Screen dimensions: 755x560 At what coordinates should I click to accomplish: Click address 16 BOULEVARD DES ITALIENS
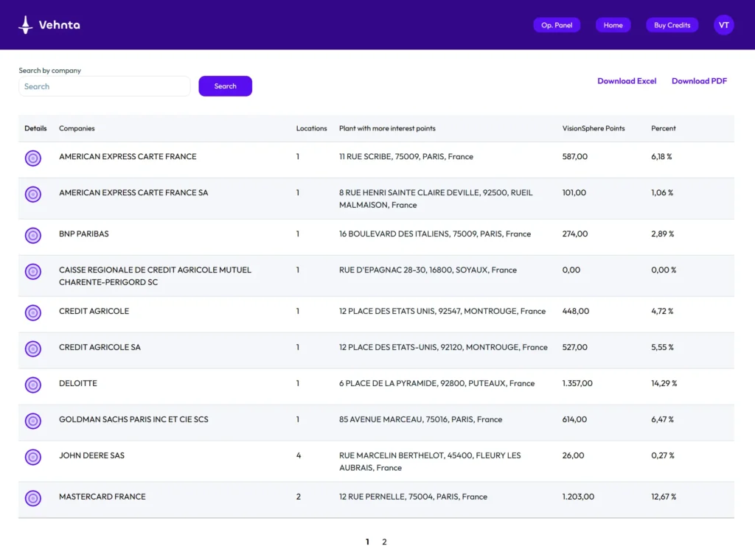click(435, 234)
